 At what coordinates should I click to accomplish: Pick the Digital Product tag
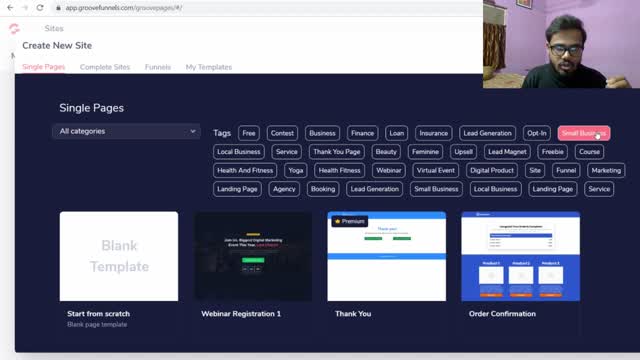492,170
